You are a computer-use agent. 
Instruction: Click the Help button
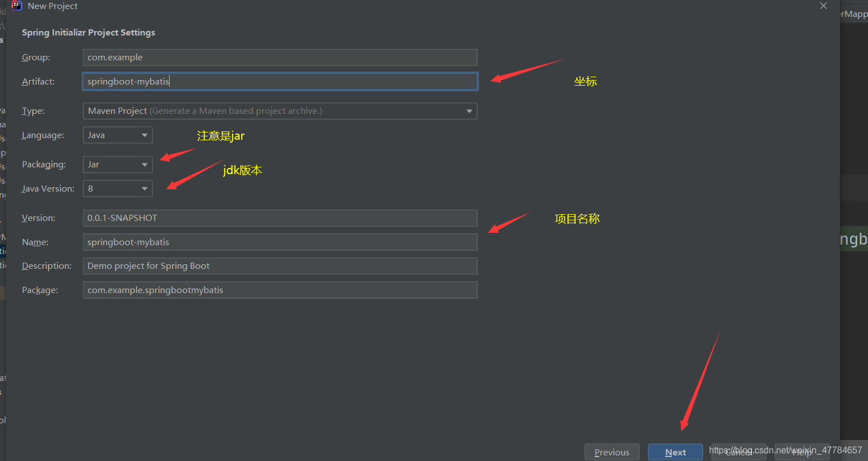click(x=802, y=452)
